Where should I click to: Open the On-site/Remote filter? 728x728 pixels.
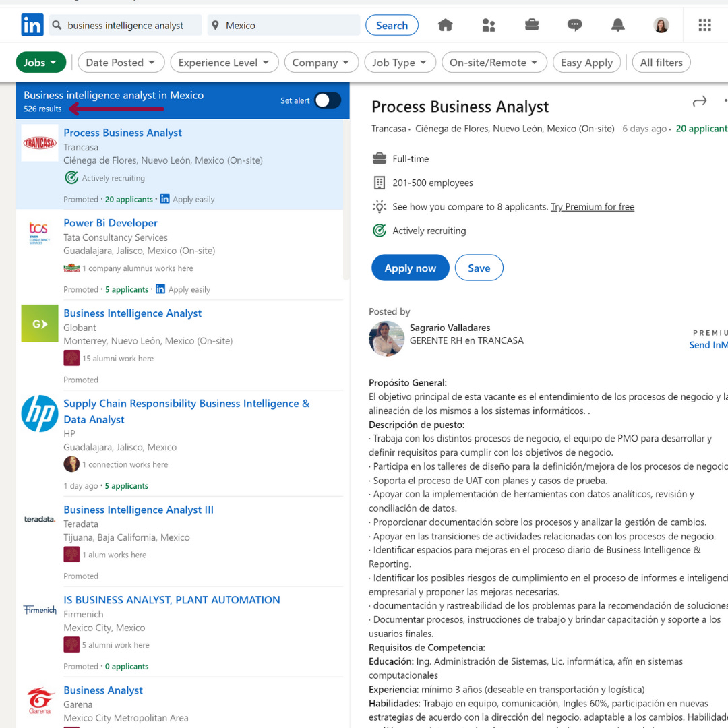click(494, 62)
